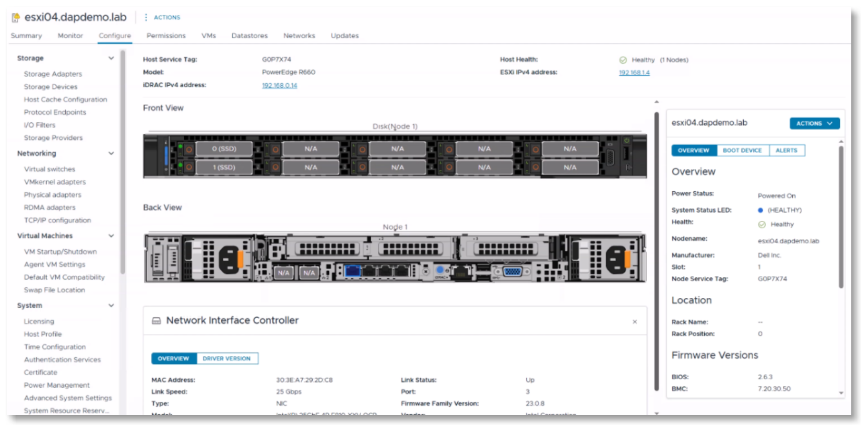Image resolution: width=868 pixels, height=431 pixels.
Task: Open Authentication Services
Action: click(x=62, y=359)
